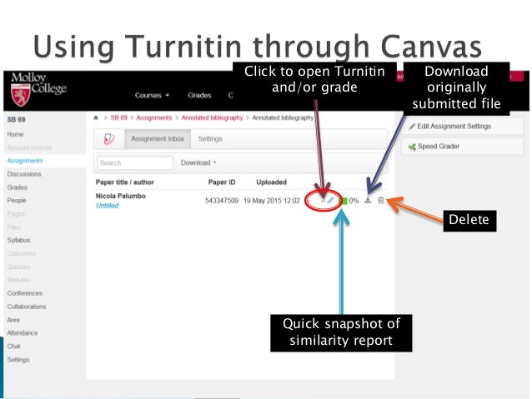The width and height of the screenshot is (532, 399).
Task: Open Home in the course sidebar
Action: point(15,134)
